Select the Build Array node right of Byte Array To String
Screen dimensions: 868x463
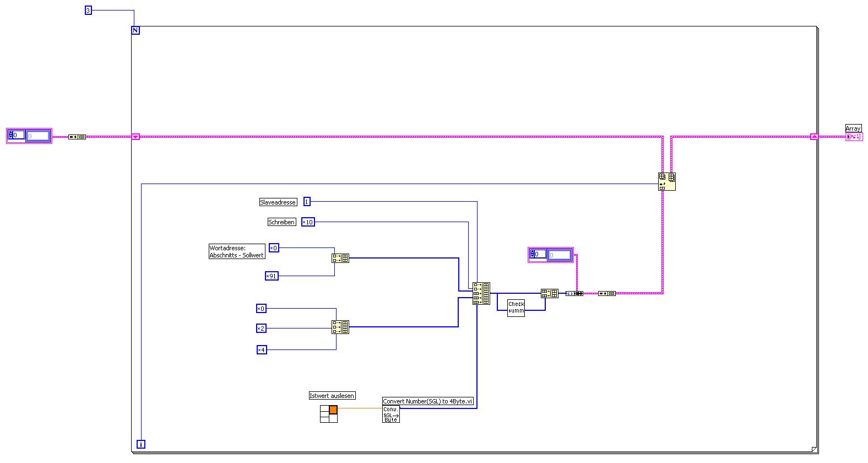click(x=607, y=293)
